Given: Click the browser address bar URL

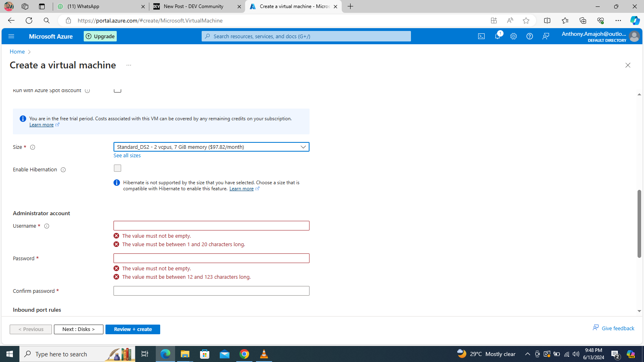Looking at the screenshot, I should [x=150, y=21].
